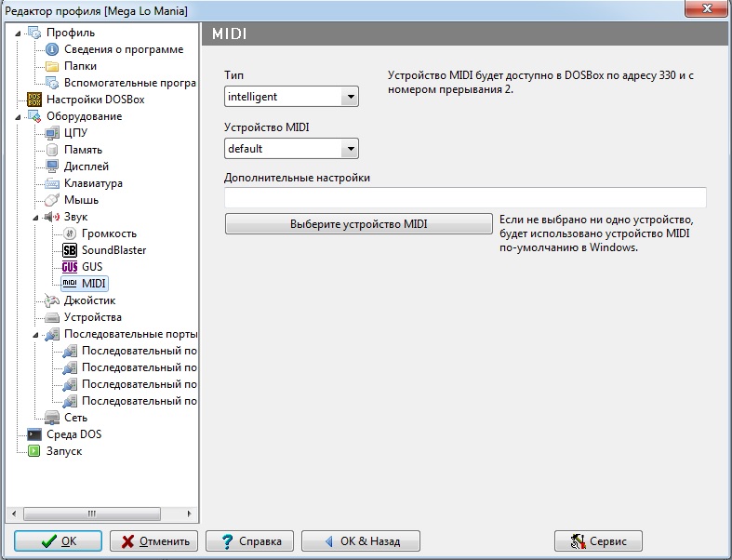Select the Папки tree item
The height and width of the screenshot is (560, 732).
80,66
